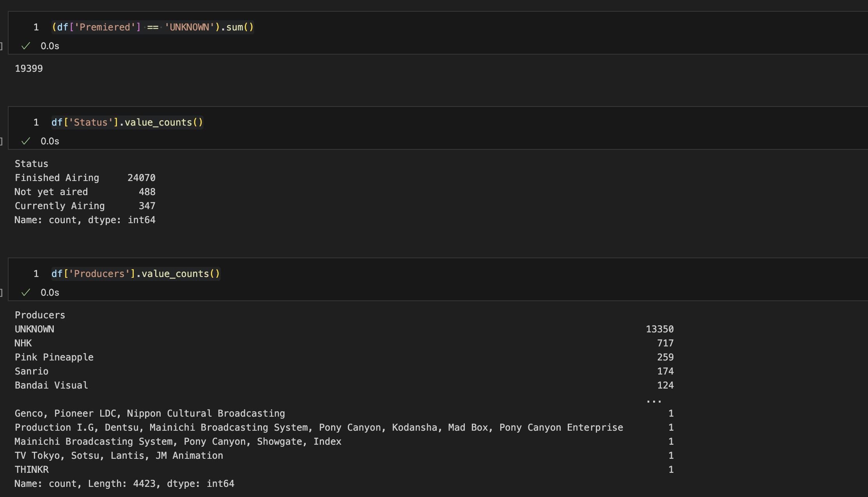Click the UNKNOWN producers row label
Viewport: 868px width, 497px height.
tap(34, 329)
